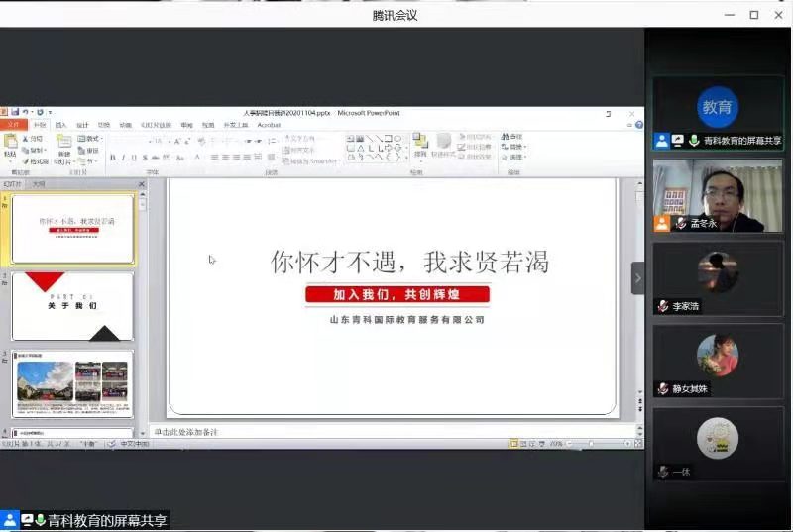This screenshot has width=793, height=532.
Task: Click the 加入我们，共创辉煌 red banner
Action: (x=396, y=294)
